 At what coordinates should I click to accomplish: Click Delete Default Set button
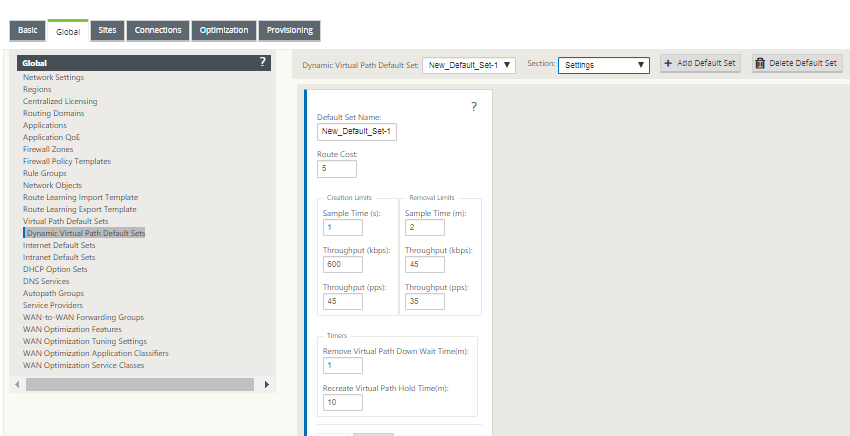797,63
